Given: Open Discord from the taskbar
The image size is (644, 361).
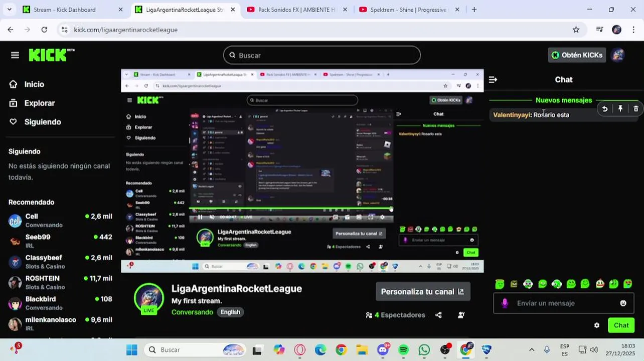Looking at the screenshot, I should tap(383, 350).
